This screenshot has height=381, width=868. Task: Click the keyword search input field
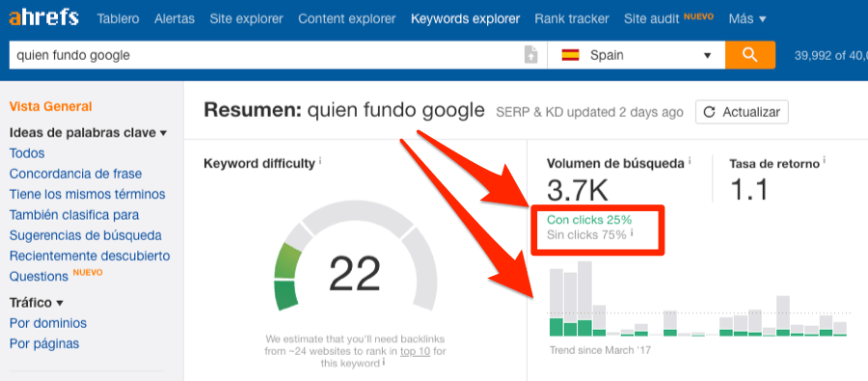268,55
